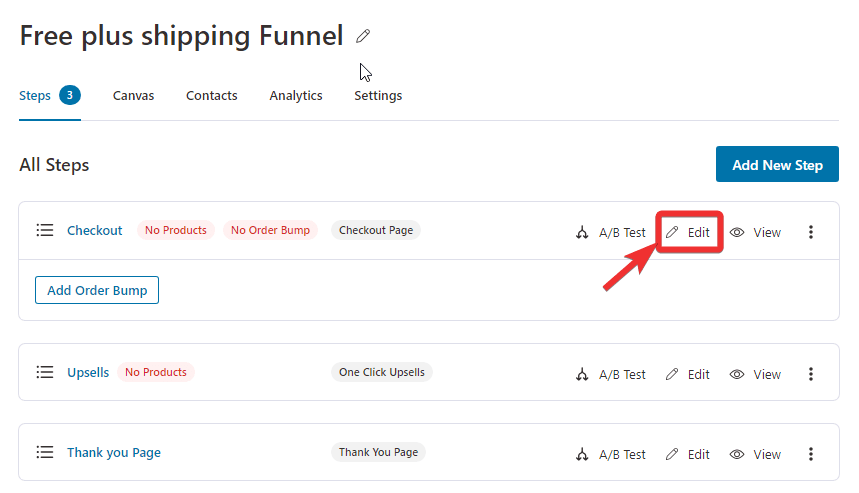Switch to the Canvas tab
The image size is (859, 493).
[133, 96]
